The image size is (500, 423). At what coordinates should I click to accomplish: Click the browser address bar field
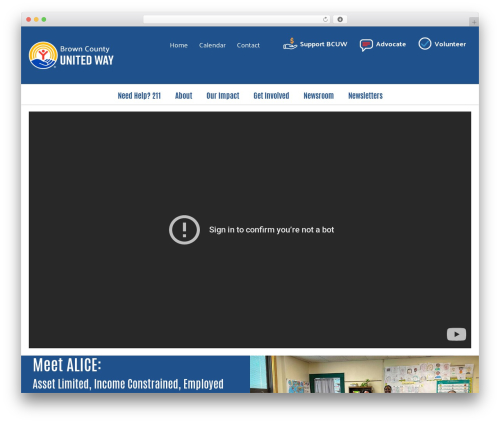pyautogui.click(x=237, y=19)
